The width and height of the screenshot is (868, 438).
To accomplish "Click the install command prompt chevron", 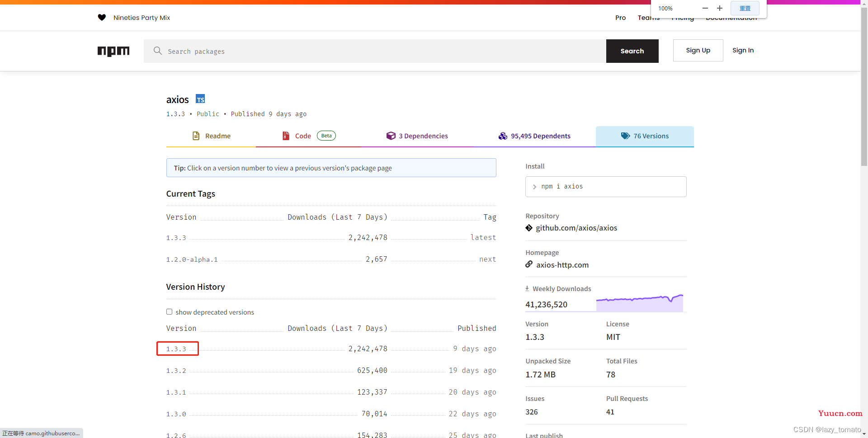I will pyautogui.click(x=534, y=187).
